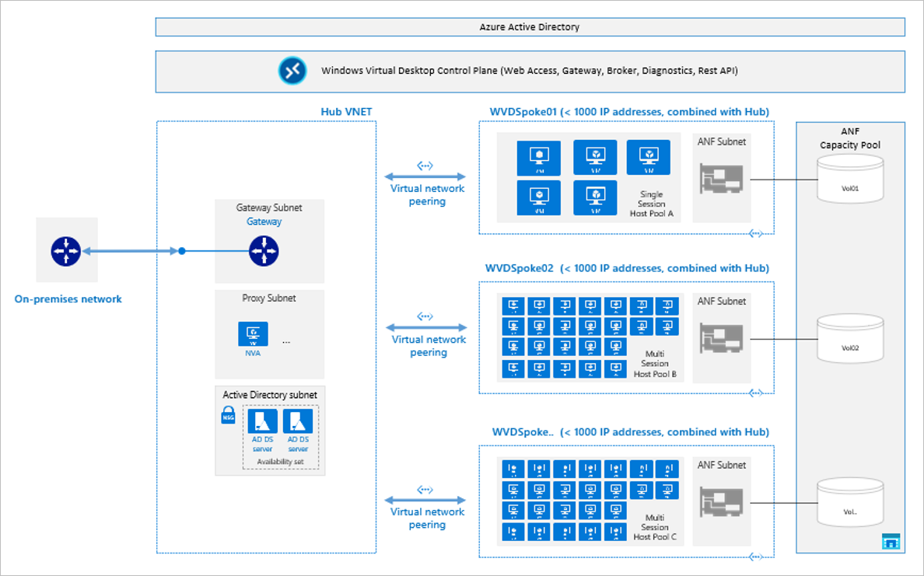This screenshot has height=576, width=924.
Task: Expand the virtual network peering chevron near Hub VNET
Action: (425, 165)
